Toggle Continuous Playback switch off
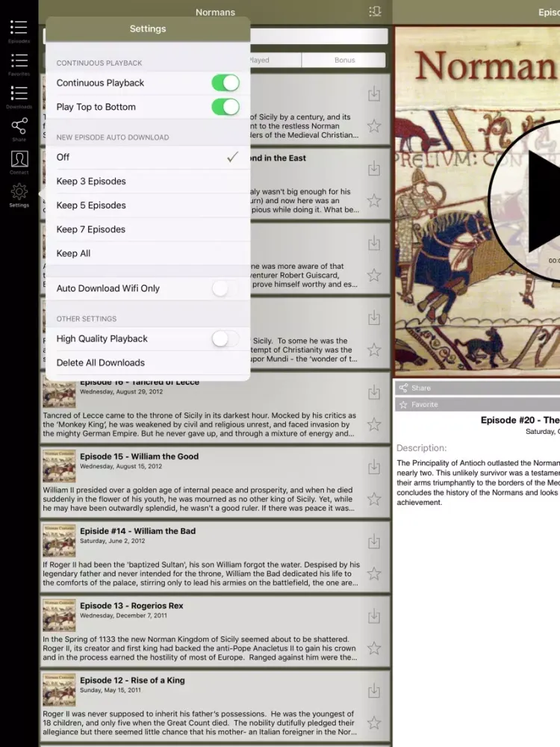Image resolution: width=560 pixels, height=747 pixels. click(225, 83)
